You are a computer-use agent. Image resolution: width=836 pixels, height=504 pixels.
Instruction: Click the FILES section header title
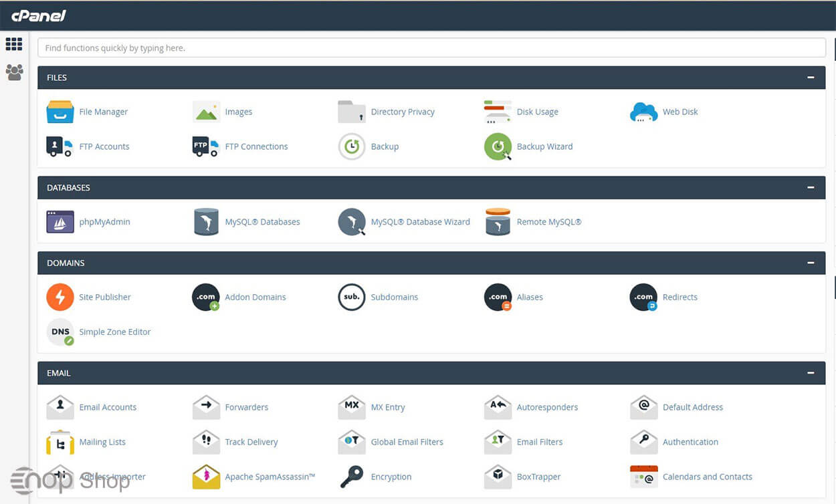click(x=57, y=78)
